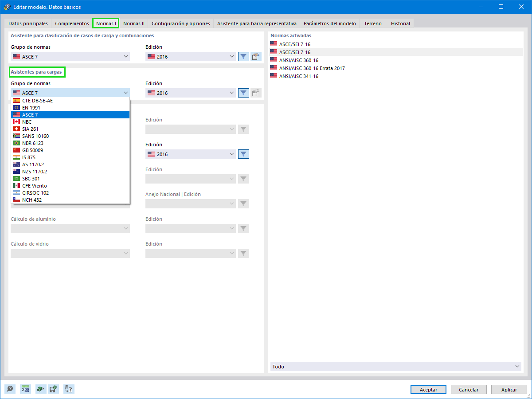Click the green block with arrow icon
Viewport: 532px width, 399px height.
click(x=40, y=389)
